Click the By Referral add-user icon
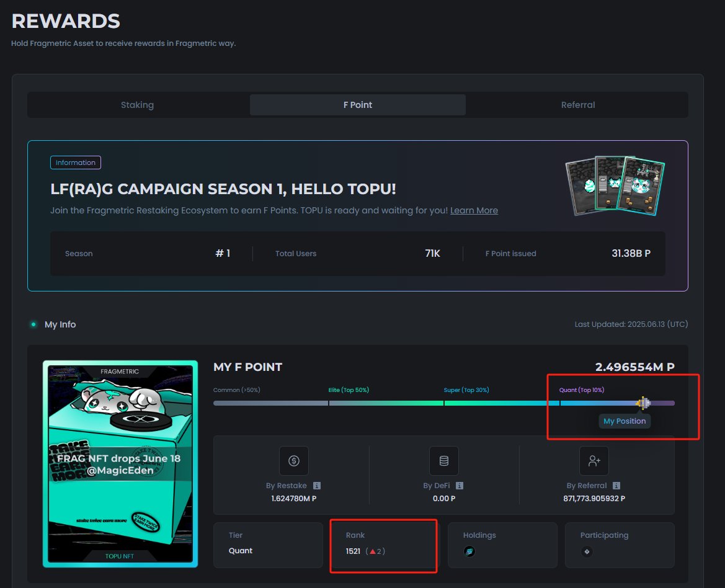725x588 pixels. [594, 461]
